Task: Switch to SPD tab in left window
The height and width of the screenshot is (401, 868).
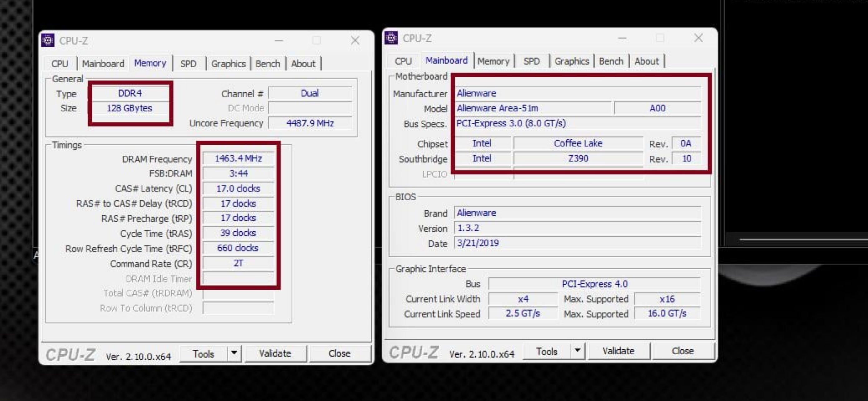Action: click(188, 64)
